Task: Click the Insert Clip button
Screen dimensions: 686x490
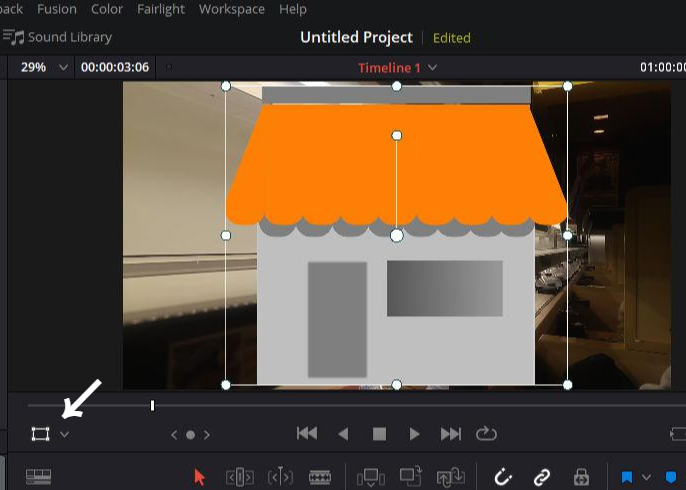Action: click(371, 477)
